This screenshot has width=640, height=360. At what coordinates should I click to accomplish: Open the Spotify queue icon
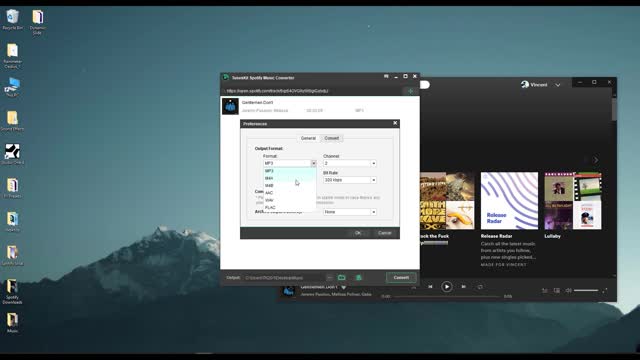click(x=544, y=290)
